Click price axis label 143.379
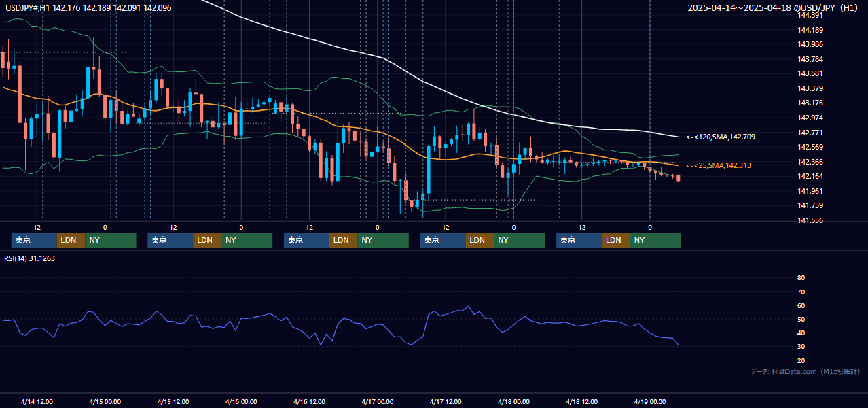Viewport: 868px width, 408px height. point(810,88)
